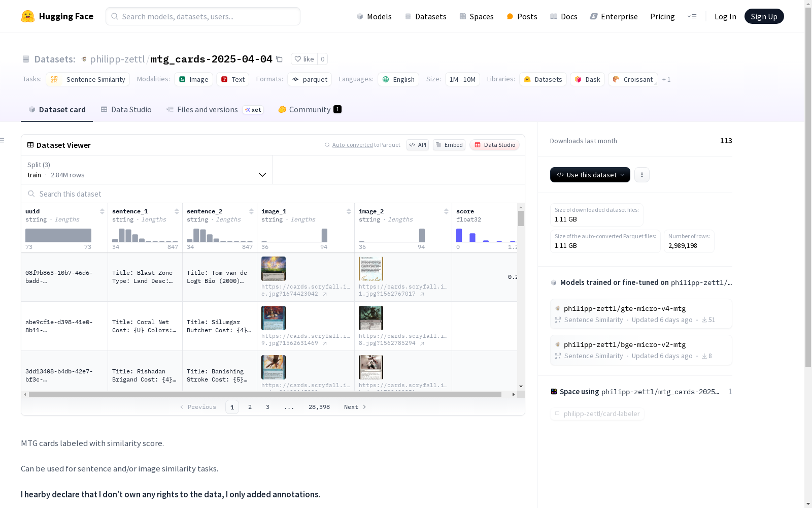
Task: Open the API button in Dataset Viewer
Action: 418,145
